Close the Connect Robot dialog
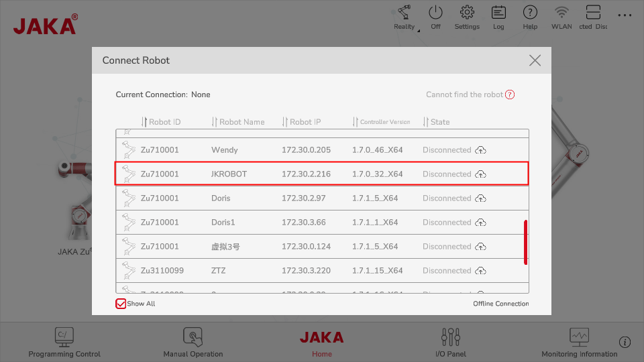 click(535, 60)
